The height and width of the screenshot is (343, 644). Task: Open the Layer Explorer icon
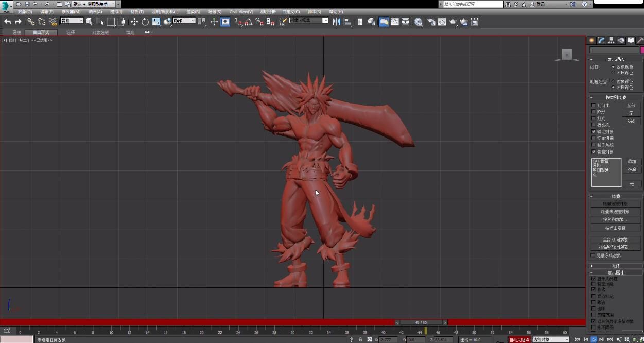click(x=371, y=22)
